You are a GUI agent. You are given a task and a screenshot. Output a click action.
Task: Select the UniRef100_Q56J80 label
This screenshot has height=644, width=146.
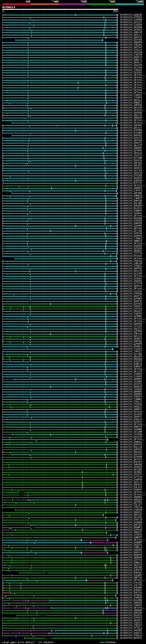(x=131, y=515)
